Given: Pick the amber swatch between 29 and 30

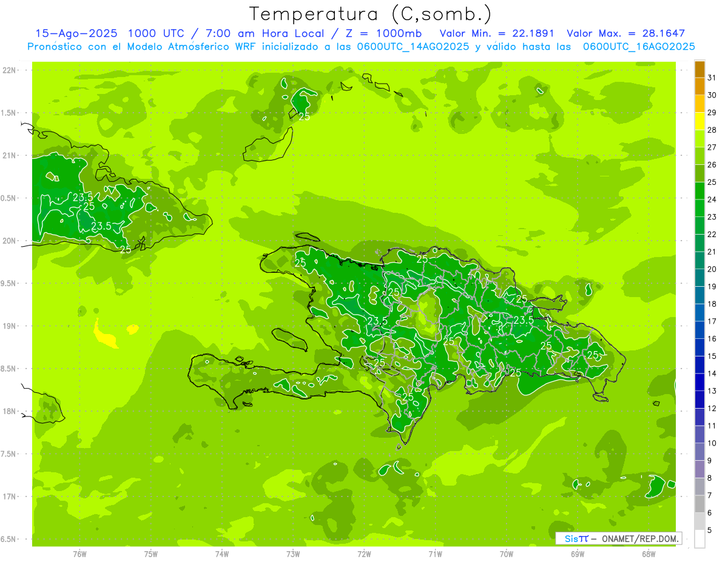Looking at the screenshot, I should [699, 104].
